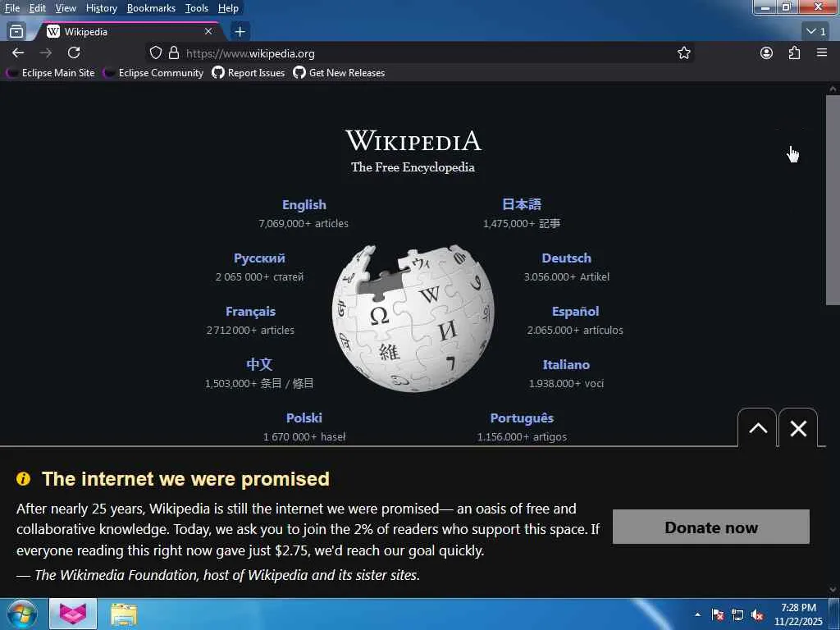The image size is (840, 630).
Task: Open Eclipse Main Site bookmark
Action: point(50,73)
